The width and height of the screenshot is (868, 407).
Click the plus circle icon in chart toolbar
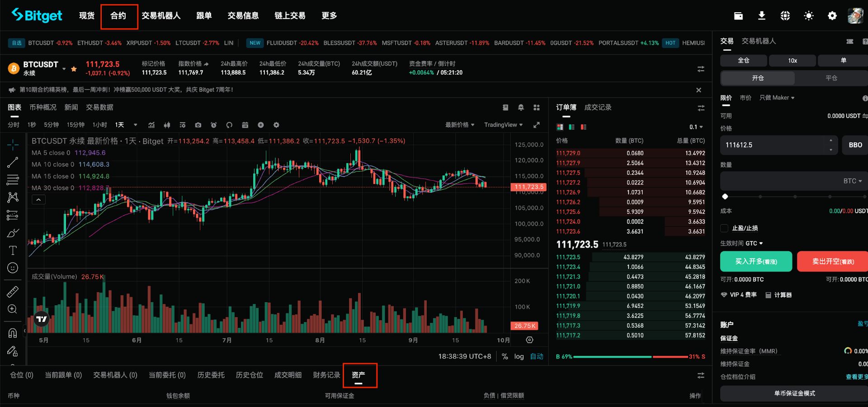pos(261,125)
